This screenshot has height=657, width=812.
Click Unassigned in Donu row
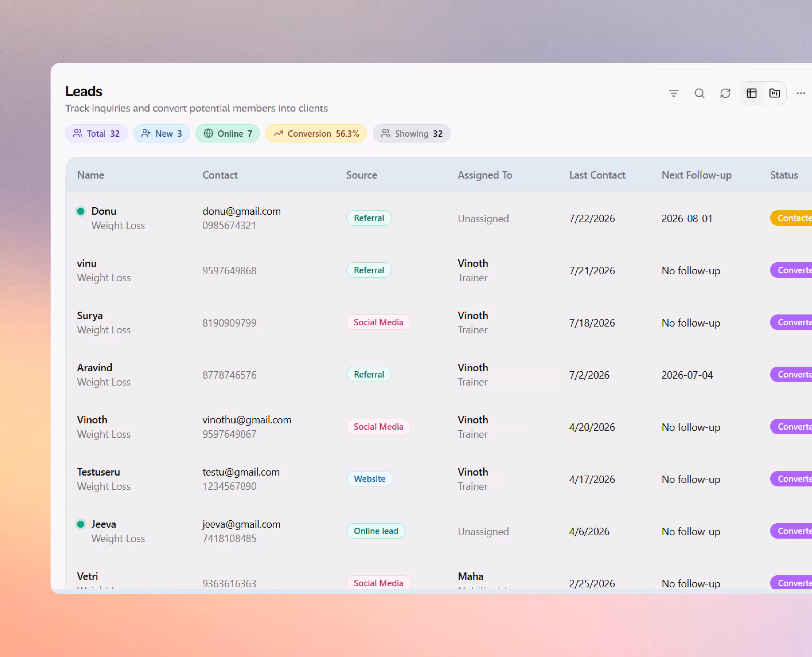[483, 219]
